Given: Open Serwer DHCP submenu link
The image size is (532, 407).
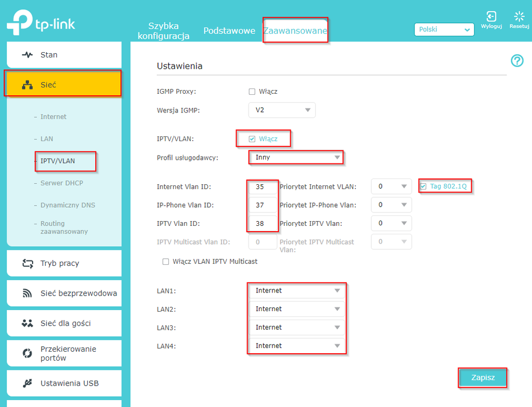Looking at the screenshot, I should pos(62,183).
